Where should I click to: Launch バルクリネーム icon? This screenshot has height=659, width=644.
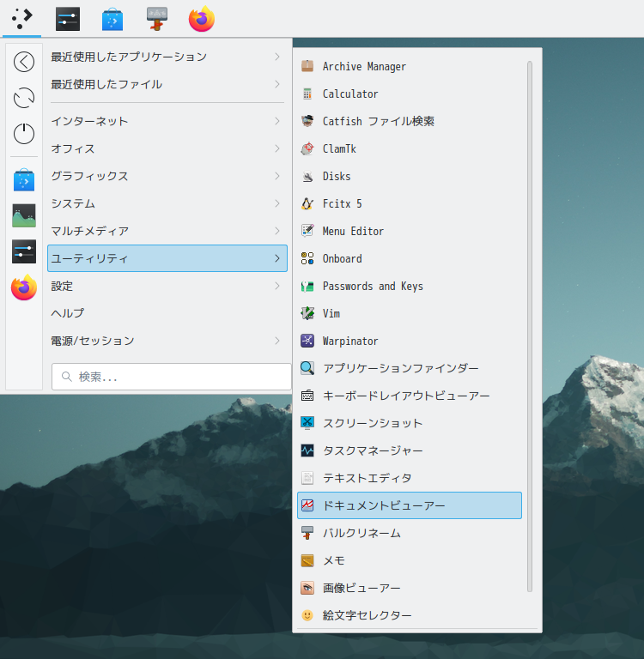pos(307,533)
